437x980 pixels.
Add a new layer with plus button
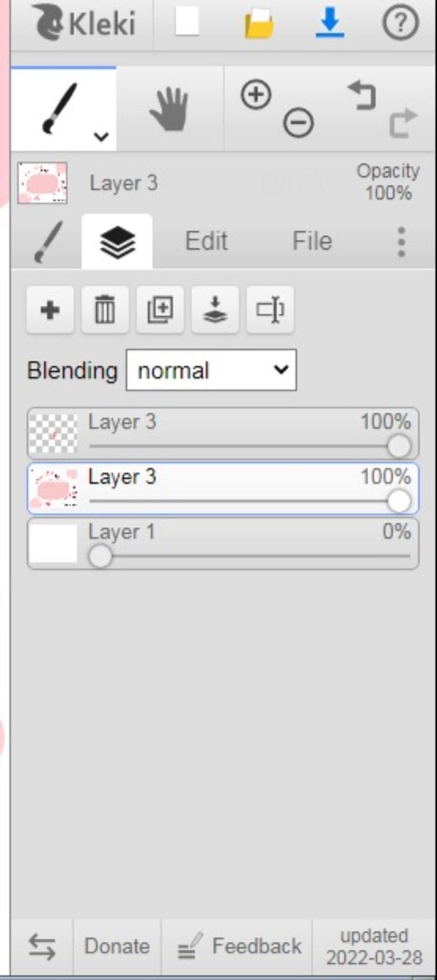[50, 310]
